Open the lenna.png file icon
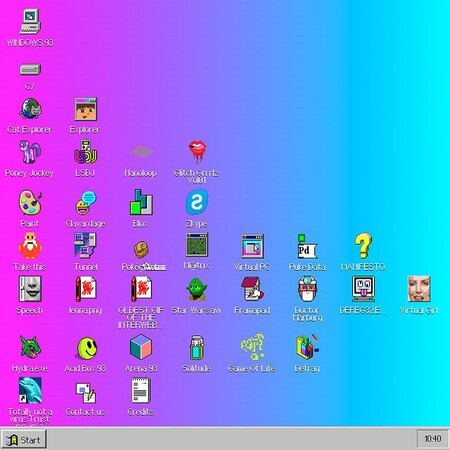The width and height of the screenshot is (450, 450). coord(86,289)
